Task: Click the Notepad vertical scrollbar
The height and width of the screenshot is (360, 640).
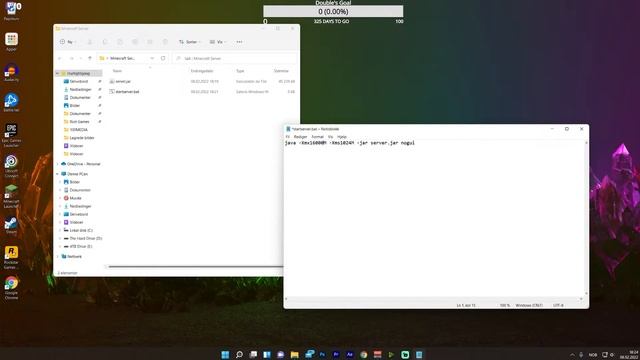Action: pos(587,218)
